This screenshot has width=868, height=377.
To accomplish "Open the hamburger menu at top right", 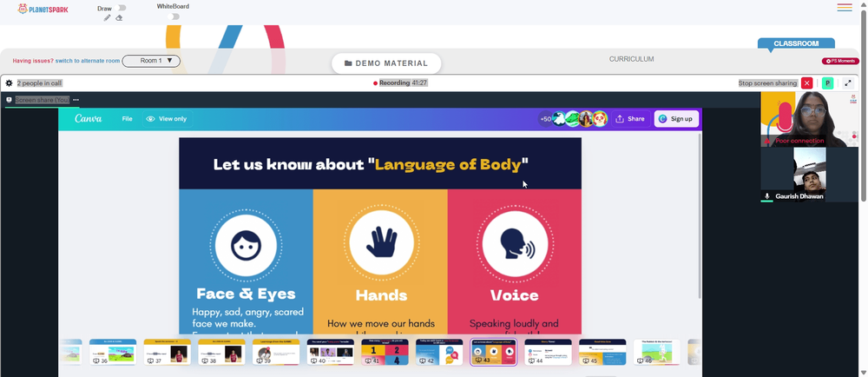I will pyautogui.click(x=845, y=7).
